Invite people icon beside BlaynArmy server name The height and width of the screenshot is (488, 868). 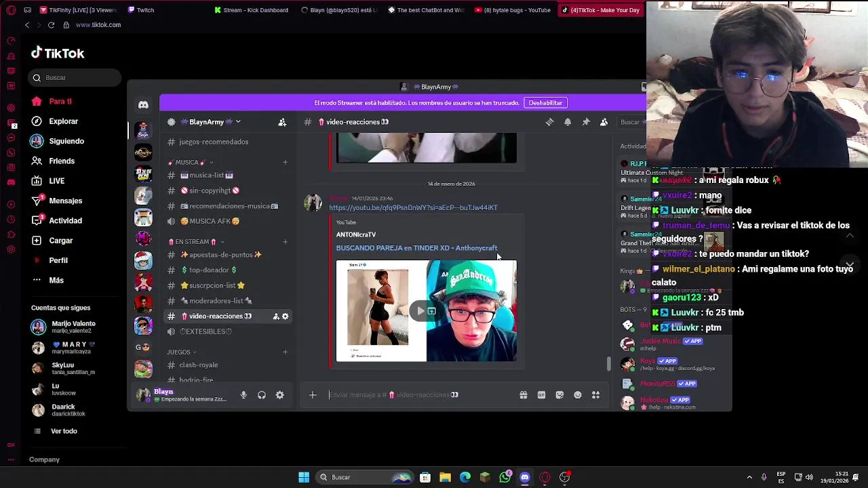tap(282, 122)
